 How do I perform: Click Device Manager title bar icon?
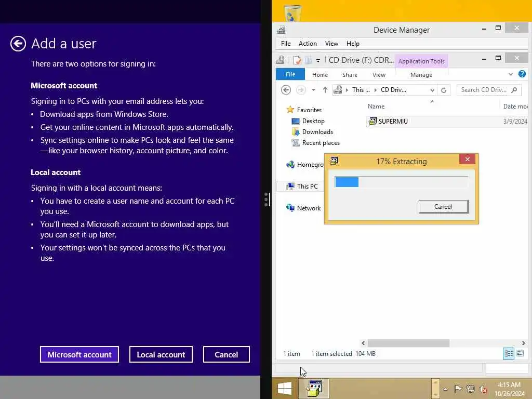(x=281, y=30)
